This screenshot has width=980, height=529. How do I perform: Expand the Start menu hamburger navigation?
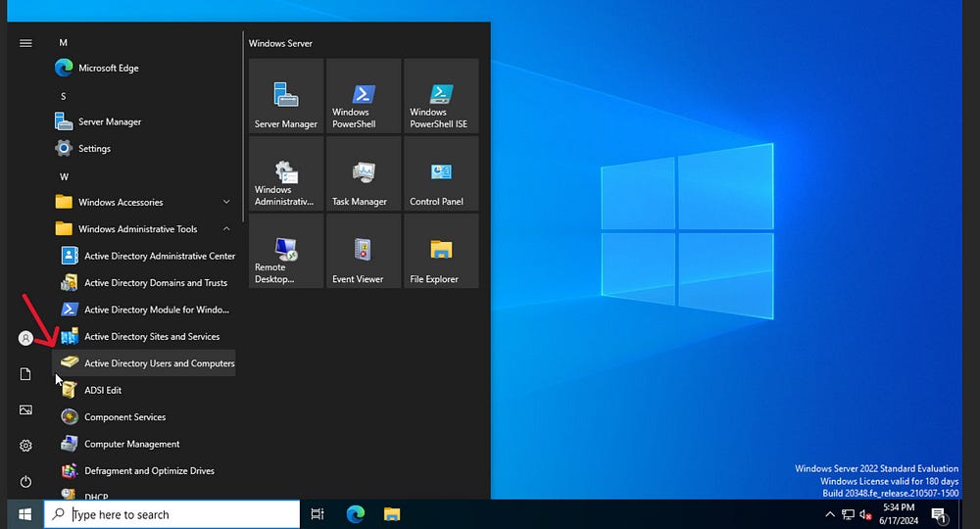25,43
